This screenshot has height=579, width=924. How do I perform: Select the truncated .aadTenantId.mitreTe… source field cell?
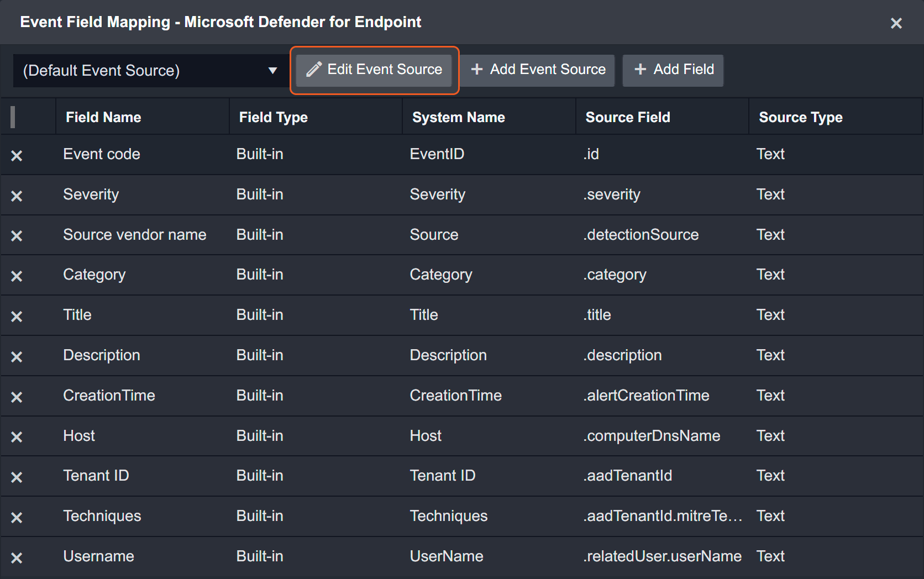point(662,516)
